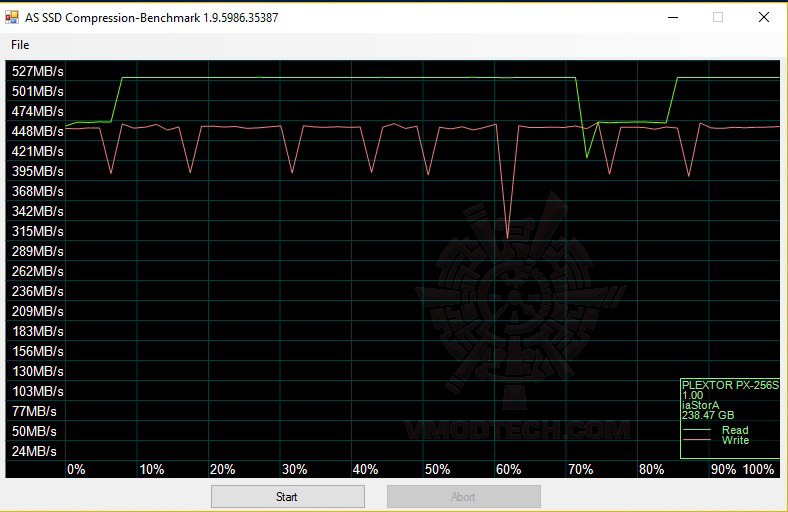Click the 77MB/s axis label
This screenshot has width=788, height=512.
(34, 412)
